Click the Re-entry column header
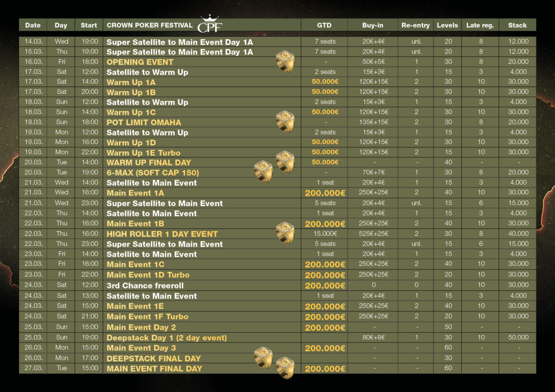Image resolution: width=555 pixels, height=392 pixels. [415, 25]
